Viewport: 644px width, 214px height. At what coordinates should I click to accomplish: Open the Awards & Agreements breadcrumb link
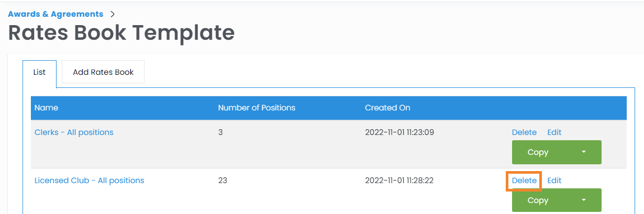[x=55, y=14]
